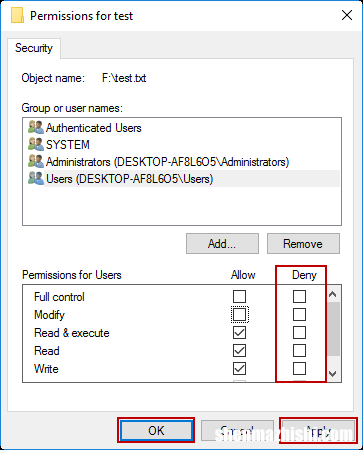Tick Deny for Read & execute
This screenshot has width=363, height=450.
click(299, 332)
